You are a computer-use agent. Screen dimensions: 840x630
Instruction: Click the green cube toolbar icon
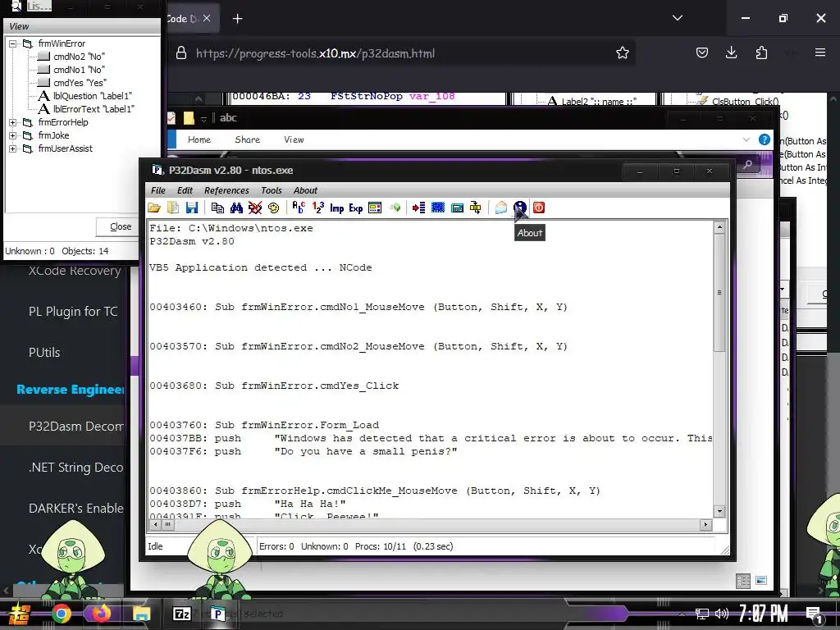[395, 208]
